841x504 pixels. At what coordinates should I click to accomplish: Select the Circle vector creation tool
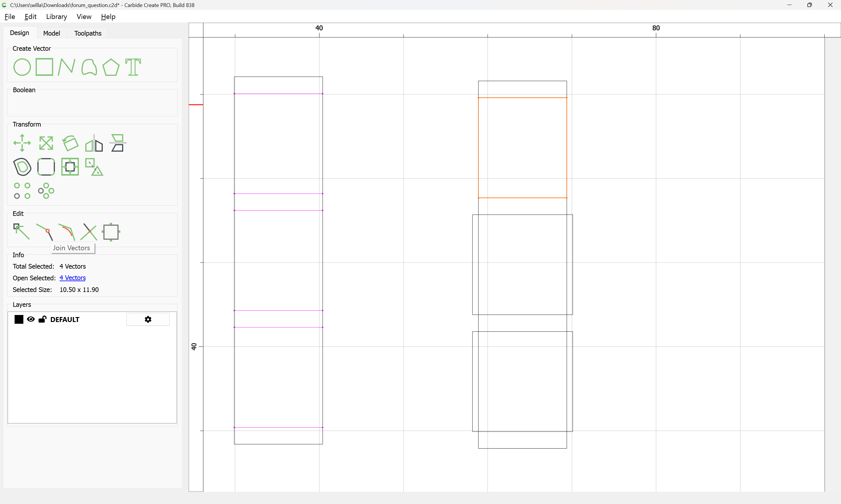click(22, 67)
